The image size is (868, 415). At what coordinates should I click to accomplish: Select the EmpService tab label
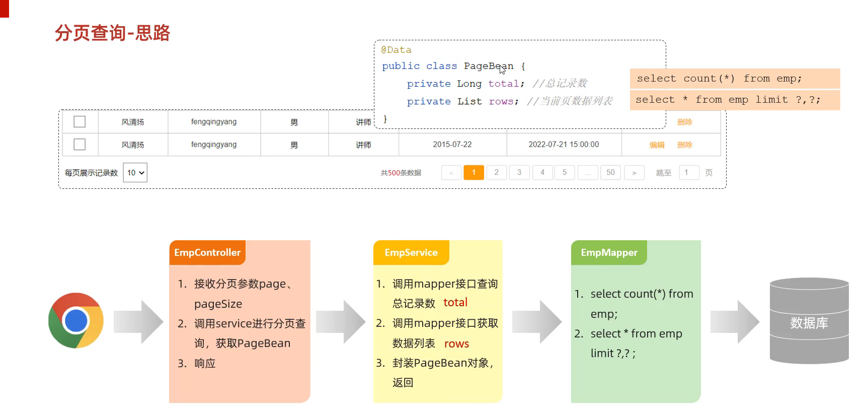[411, 253]
